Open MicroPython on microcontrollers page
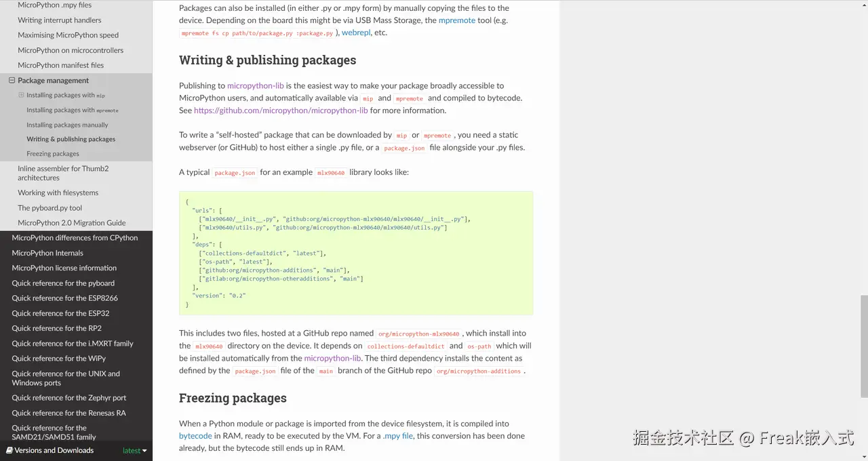Screen dimensions: 868x461 [x=71, y=50]
